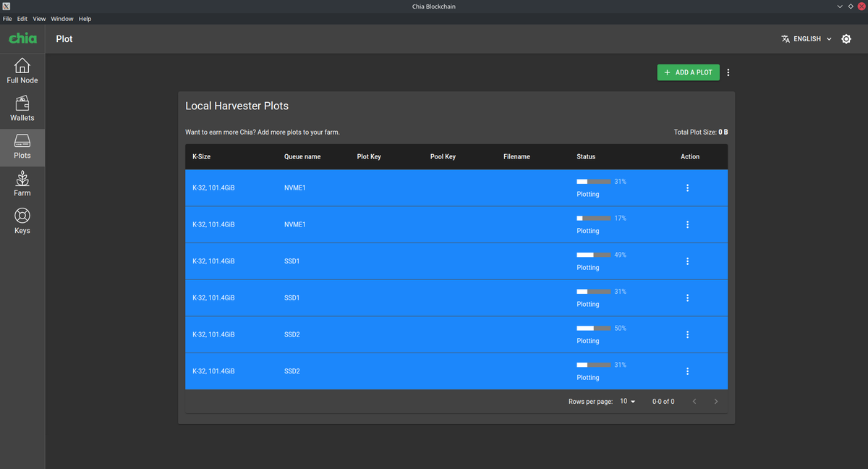868x469 pixels.
Task: Click the 50% progress percentage label
Action: coord(621,328)
